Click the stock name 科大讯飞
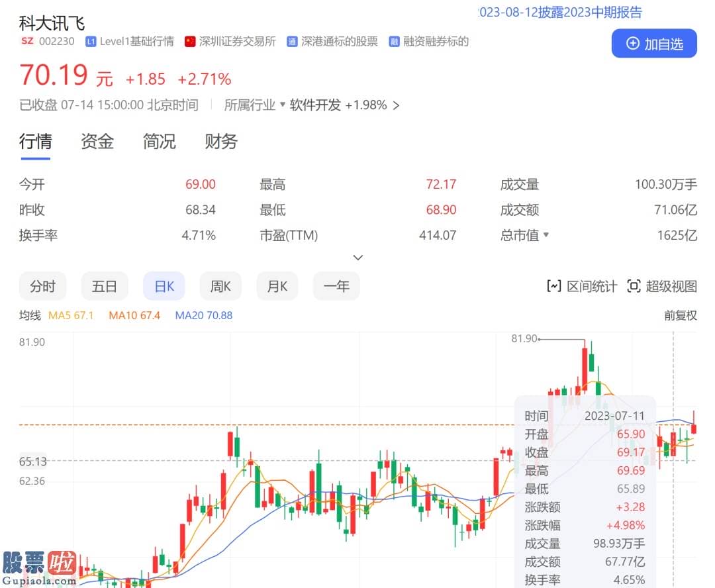715x588 pixels. pos(52,23)
